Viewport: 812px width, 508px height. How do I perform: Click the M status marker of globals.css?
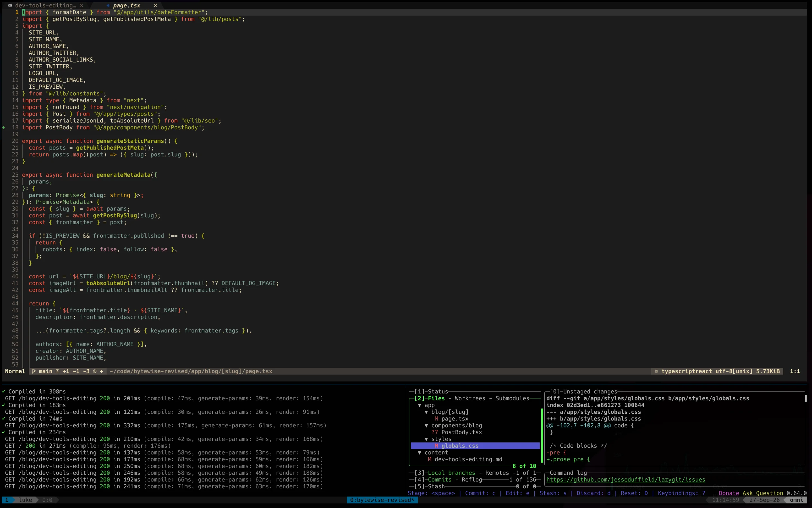coord(436,446)
